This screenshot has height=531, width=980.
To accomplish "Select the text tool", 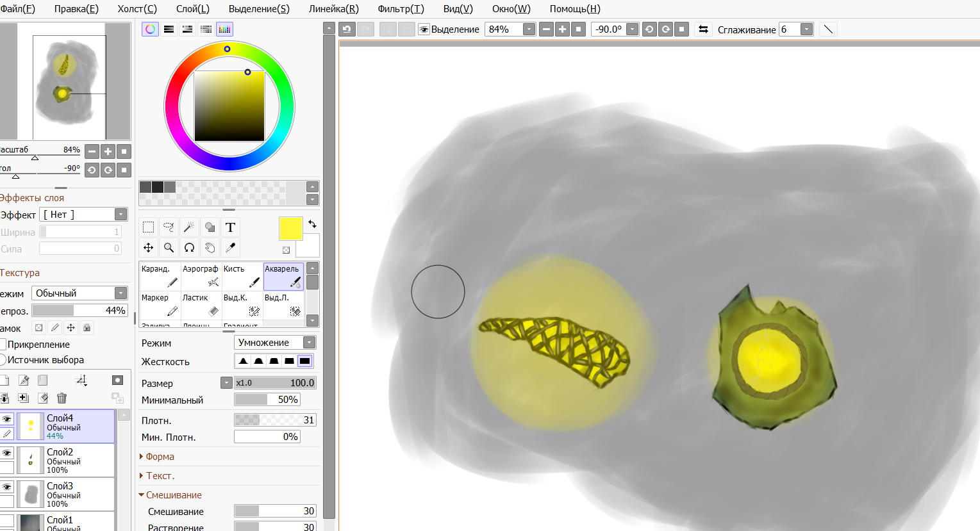I will [x=230, y=227].
